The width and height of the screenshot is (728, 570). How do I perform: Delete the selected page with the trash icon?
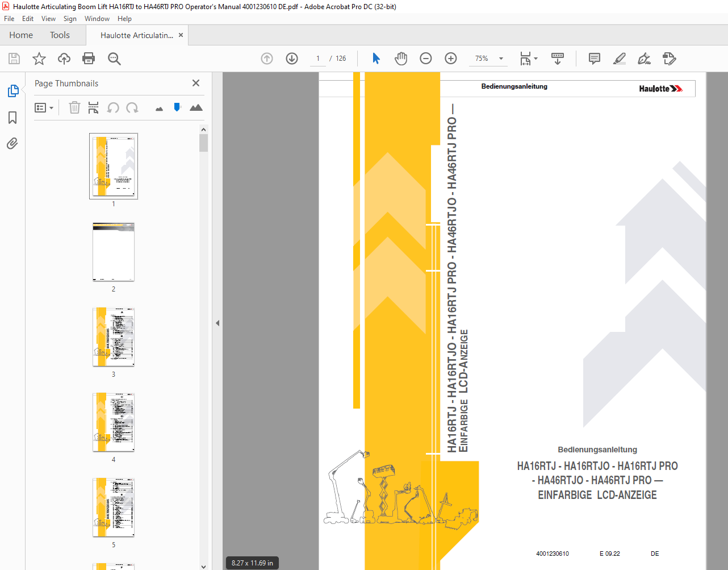(74, 107)
